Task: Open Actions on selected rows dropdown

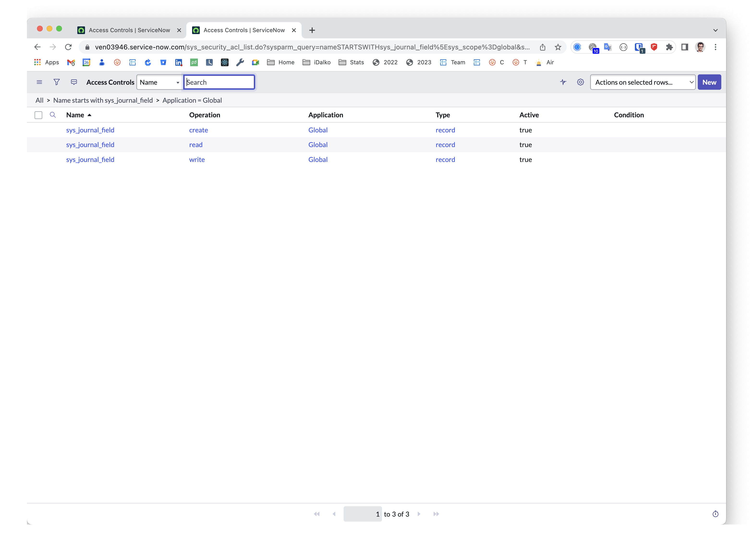Action: pyautogui.click(x=642, y=82)
